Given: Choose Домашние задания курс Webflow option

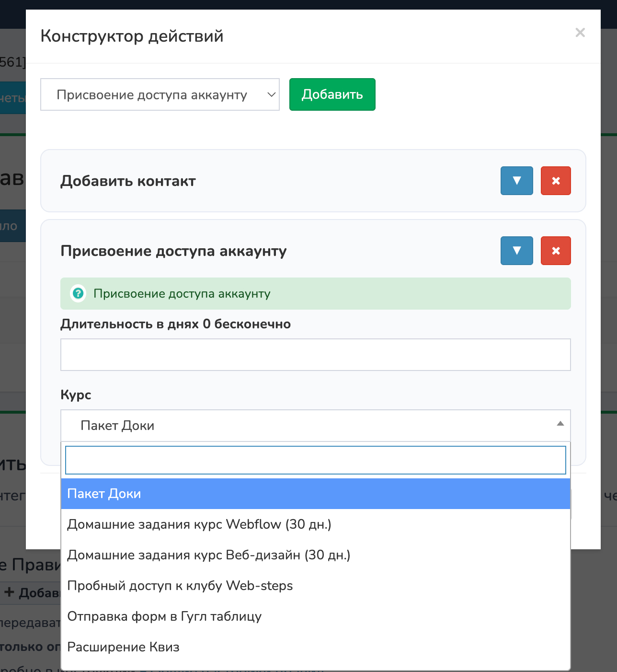Looking at the screenshot, I should pyautogui.click(x=199, y=524).
